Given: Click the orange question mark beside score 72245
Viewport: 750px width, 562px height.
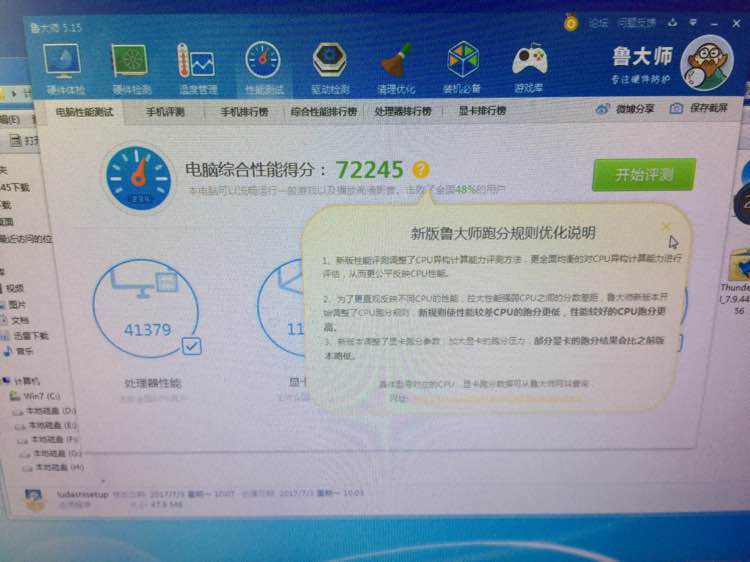Looking at the screenshot, I should (x=421, y=169).
